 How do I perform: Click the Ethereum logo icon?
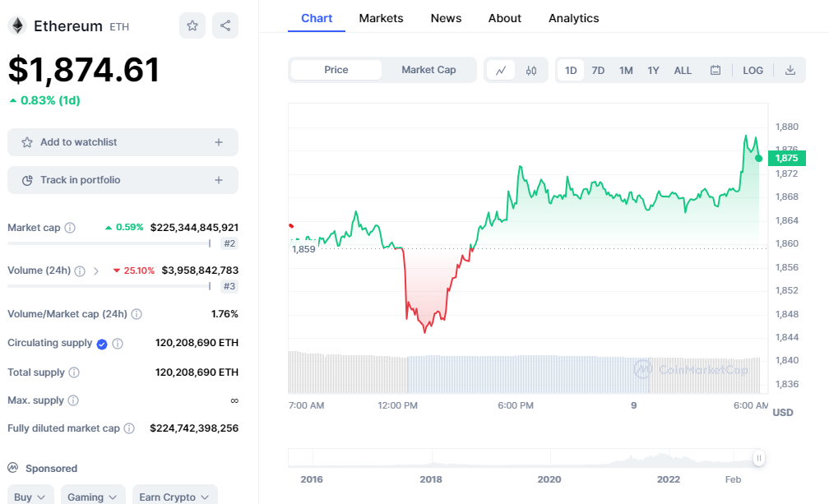click(17, 25)
